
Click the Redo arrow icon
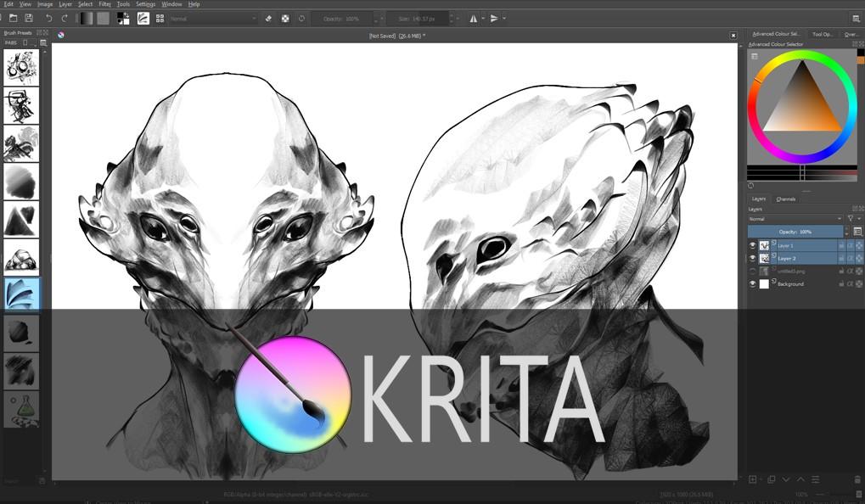(x=64, y=18)
